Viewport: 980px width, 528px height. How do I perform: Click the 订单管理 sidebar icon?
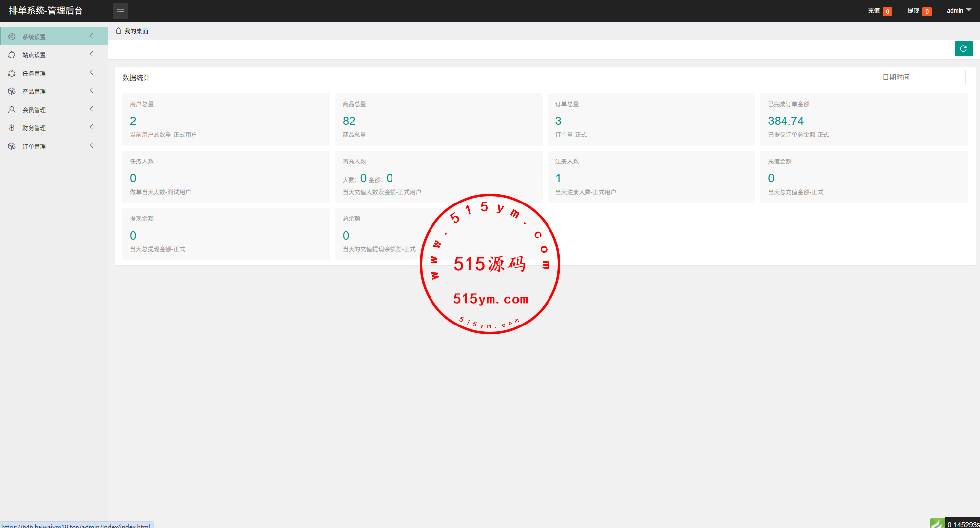(x=12, y=146)
